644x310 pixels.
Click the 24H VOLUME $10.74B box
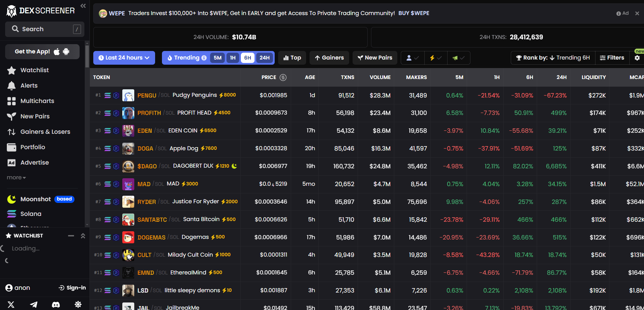[230, 37]
